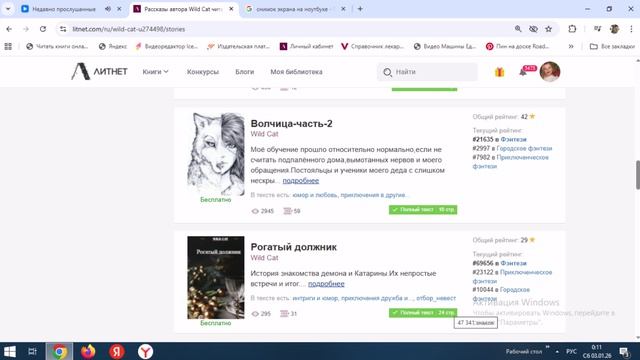Toggle the crossed-eye tracking protection icon
The width and height of the screenshot is (640, 360).
533,29
